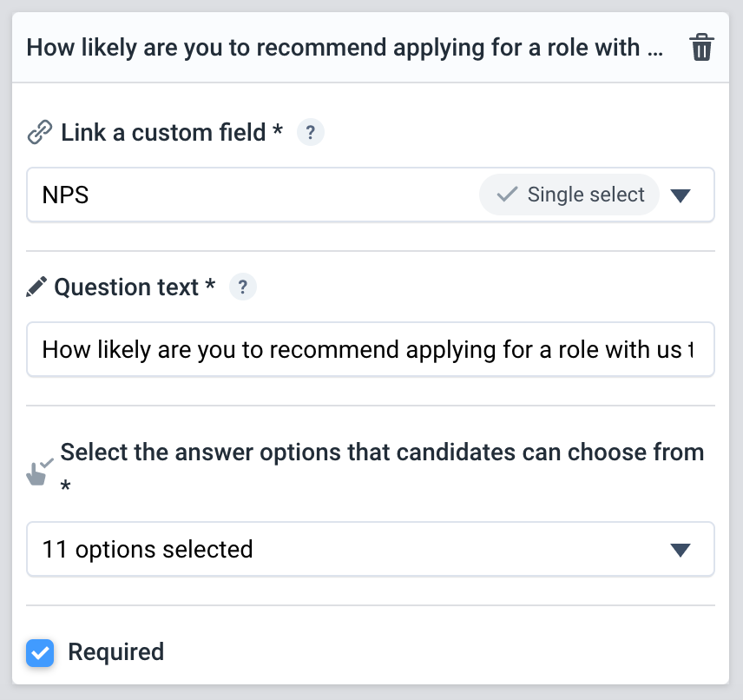The height and width of the screenshot is (700, 743).
Task: Open help tooltip for Question text
Action: 243,287
